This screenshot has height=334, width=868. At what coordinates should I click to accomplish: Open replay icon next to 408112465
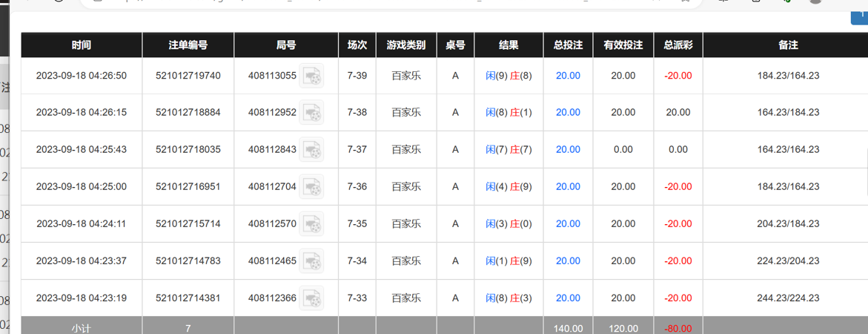click(x=311, y=261)
